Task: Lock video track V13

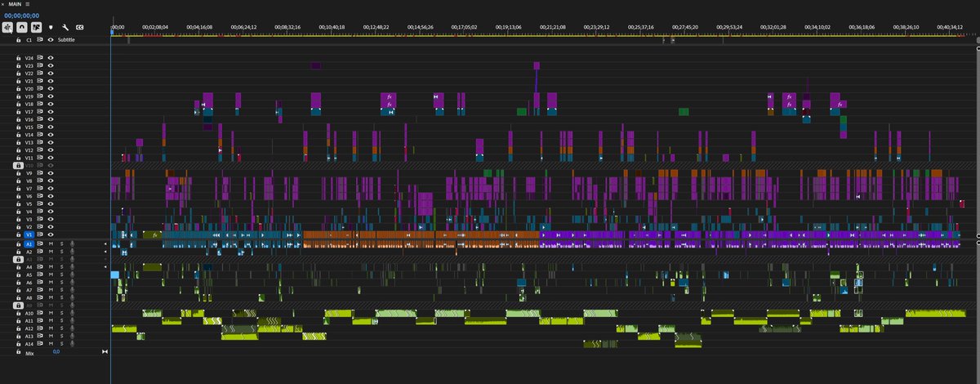Action: tap(18, 142)
